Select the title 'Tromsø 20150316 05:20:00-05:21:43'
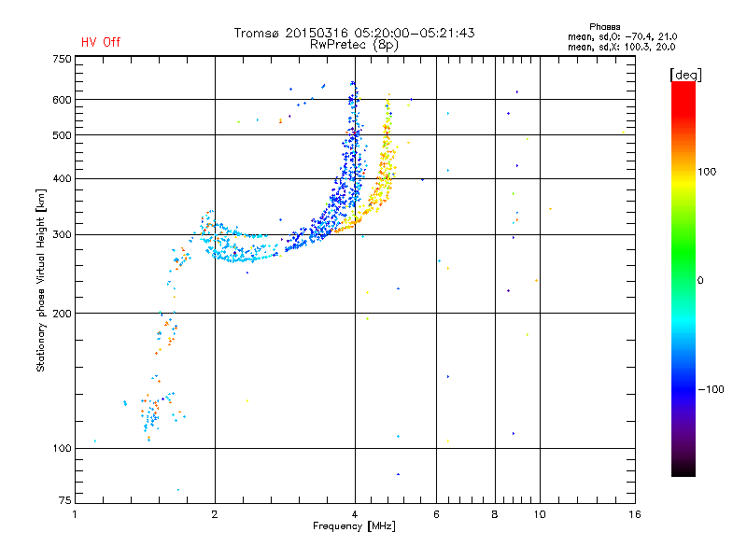This screenshot has width=747, height=560. (354, 33)
